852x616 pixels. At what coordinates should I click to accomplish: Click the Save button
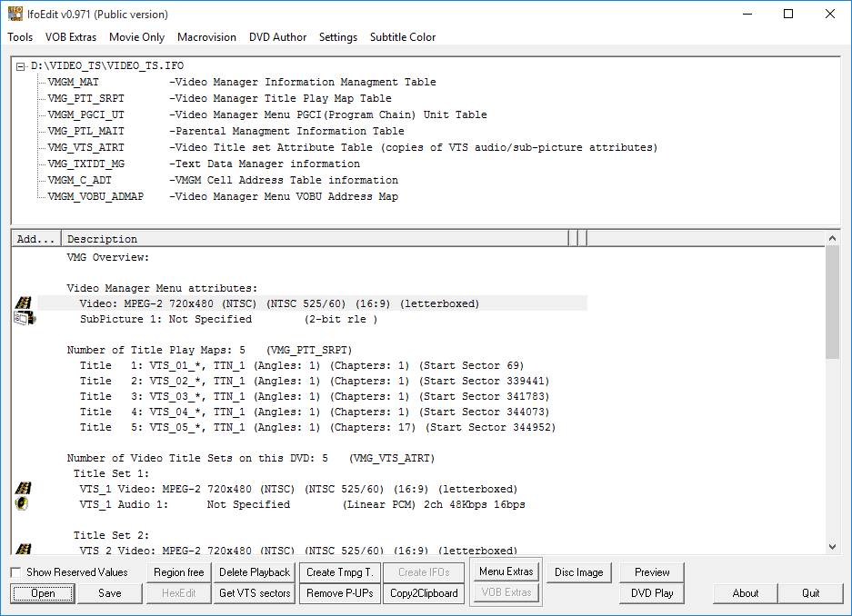(110, 593)
